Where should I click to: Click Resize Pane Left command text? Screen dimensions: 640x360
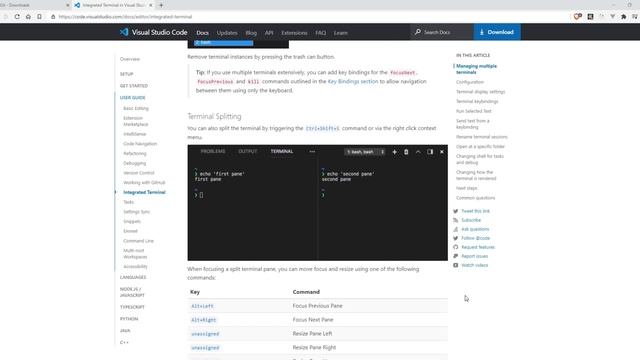coord(312,333)
